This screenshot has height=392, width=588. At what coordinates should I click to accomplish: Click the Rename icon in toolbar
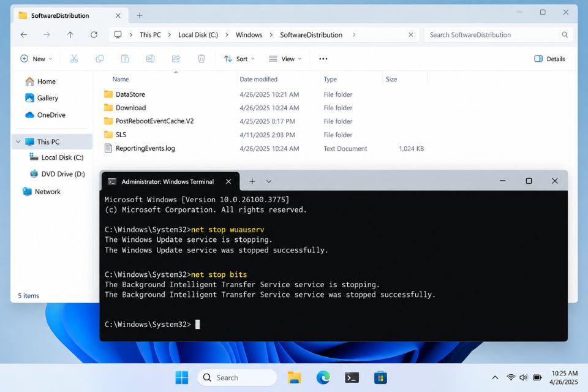click(151, 59)
